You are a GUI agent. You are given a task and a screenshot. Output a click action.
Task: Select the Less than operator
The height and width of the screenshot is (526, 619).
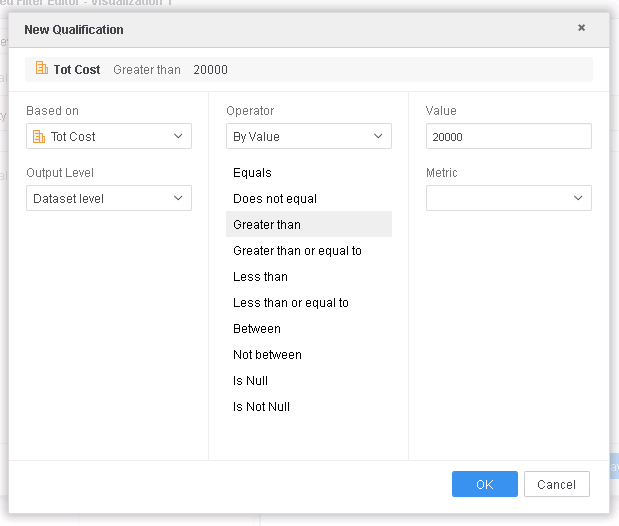(x=260, y=277)
